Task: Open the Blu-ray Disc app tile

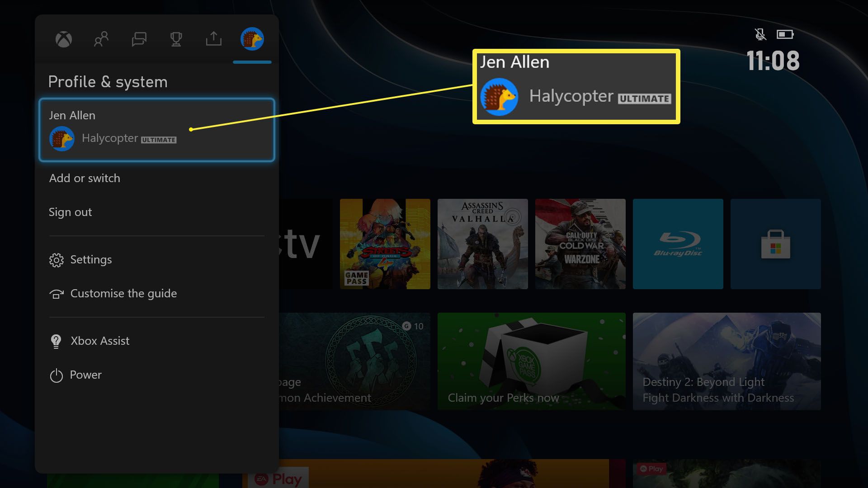Action: 678,244
